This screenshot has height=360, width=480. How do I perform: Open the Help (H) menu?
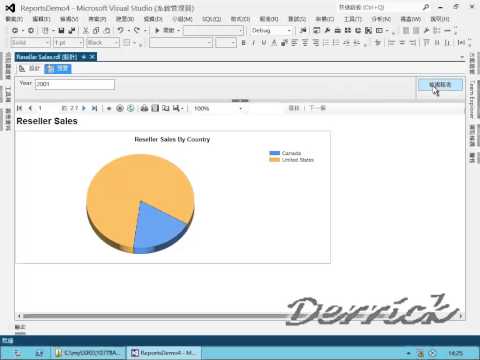point(440,19)
